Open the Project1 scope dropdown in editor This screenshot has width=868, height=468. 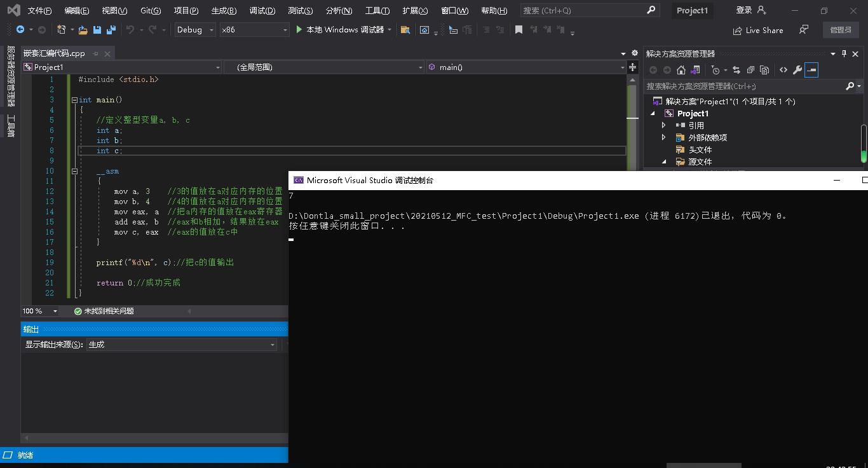click(122, 67)
